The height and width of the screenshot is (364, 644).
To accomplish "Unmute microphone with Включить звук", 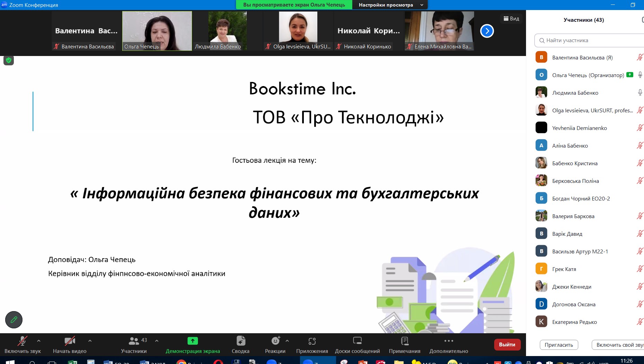I will pos(22,345).
